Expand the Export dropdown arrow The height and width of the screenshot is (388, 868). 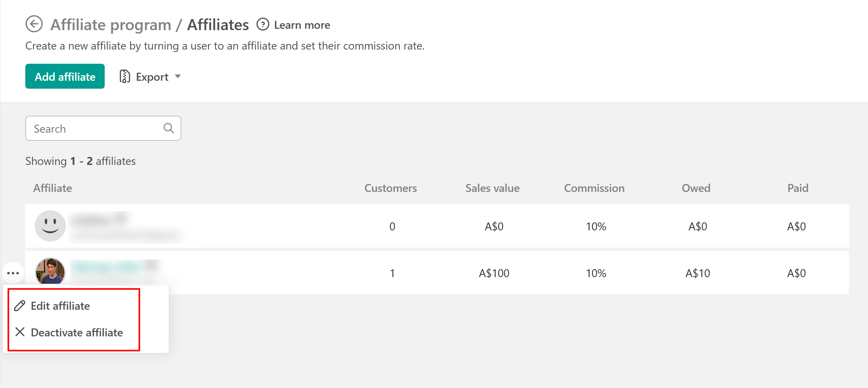tap(178, 77)
